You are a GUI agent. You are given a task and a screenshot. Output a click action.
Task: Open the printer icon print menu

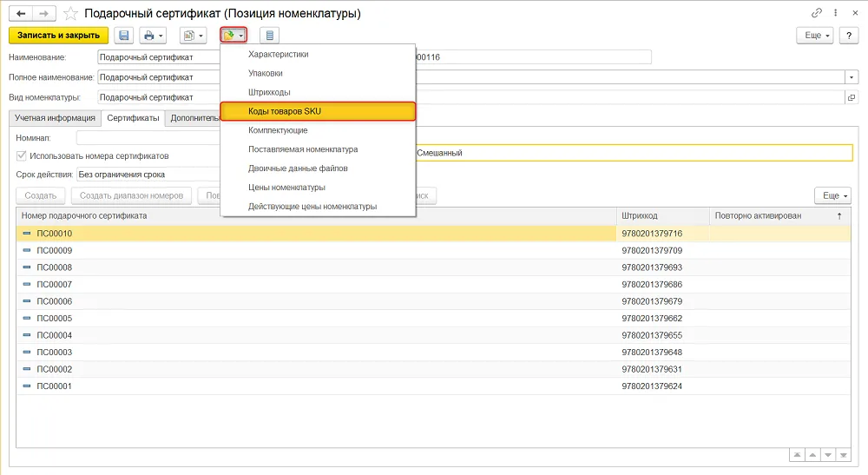point(152,36)
